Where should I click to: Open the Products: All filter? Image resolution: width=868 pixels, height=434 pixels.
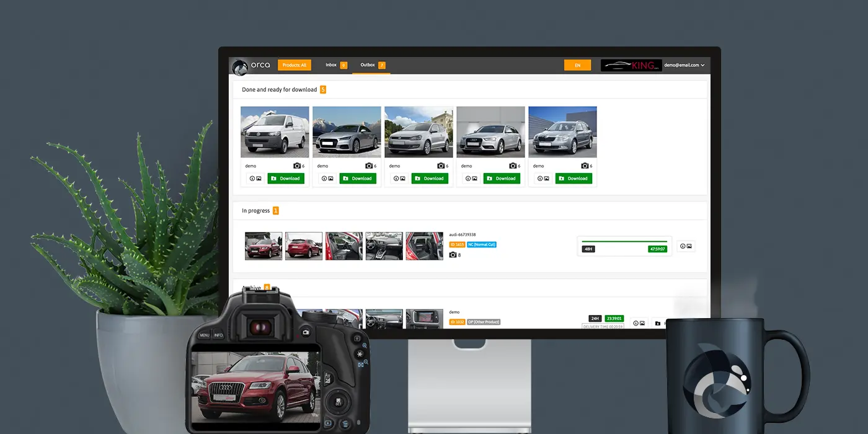[294, 65]
